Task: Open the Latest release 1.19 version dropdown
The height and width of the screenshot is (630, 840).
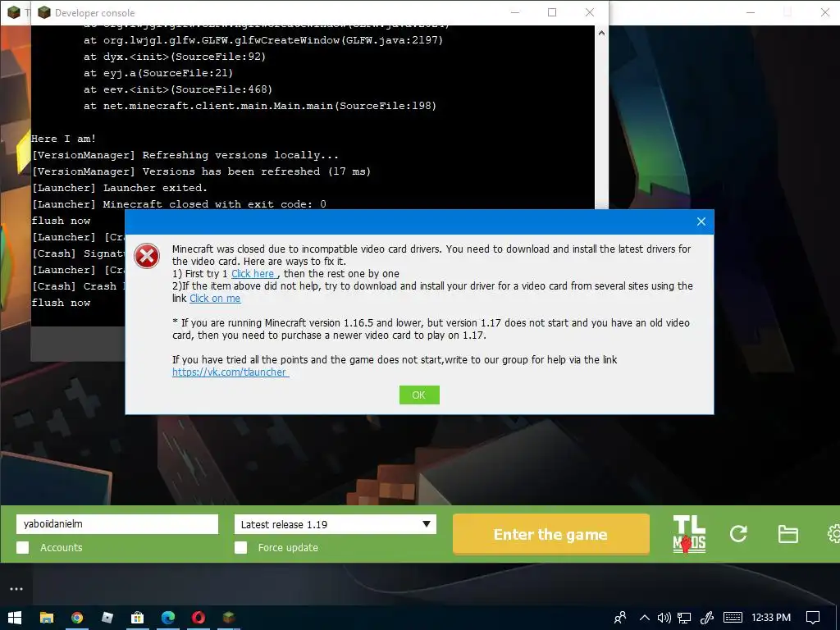Action: coord(336,524)
